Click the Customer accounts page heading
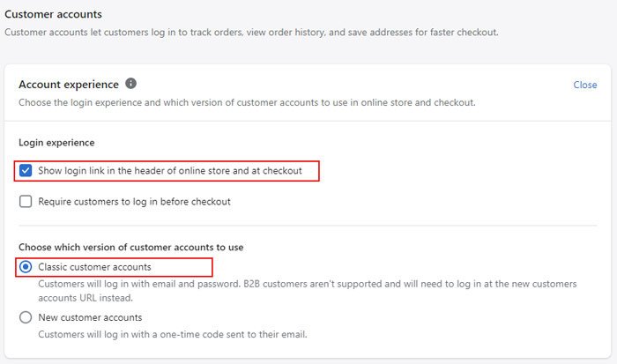 pos(54,14)
